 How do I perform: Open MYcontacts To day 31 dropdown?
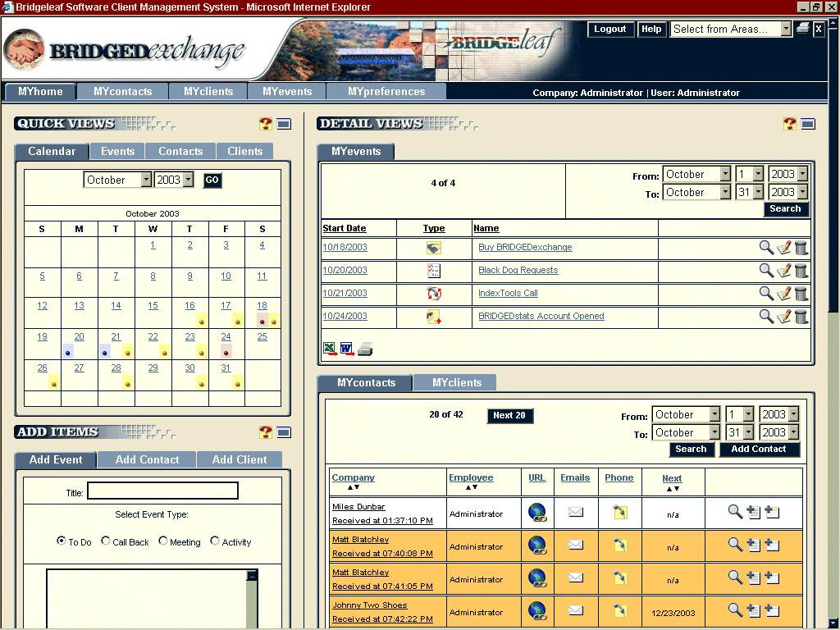tap(740, 433)
